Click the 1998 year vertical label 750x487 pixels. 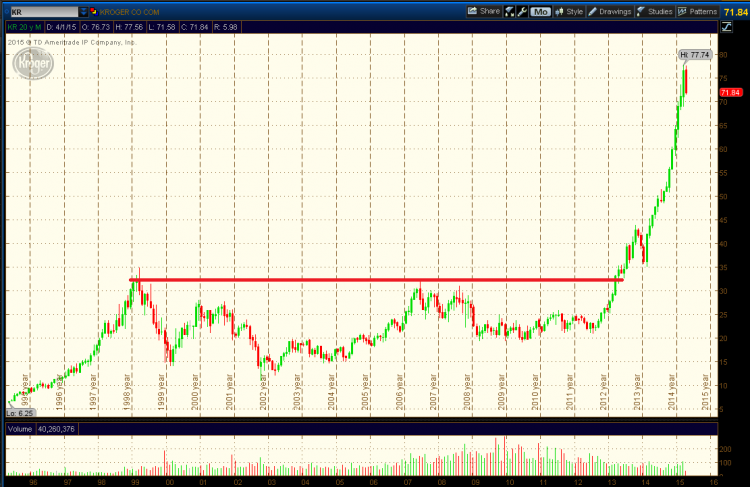click(x=127, y=391)
